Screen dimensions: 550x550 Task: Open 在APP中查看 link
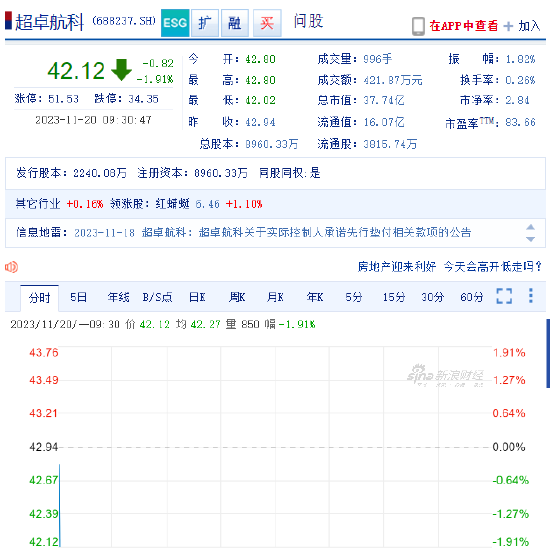pyautogui.click(x=463, y=26)
